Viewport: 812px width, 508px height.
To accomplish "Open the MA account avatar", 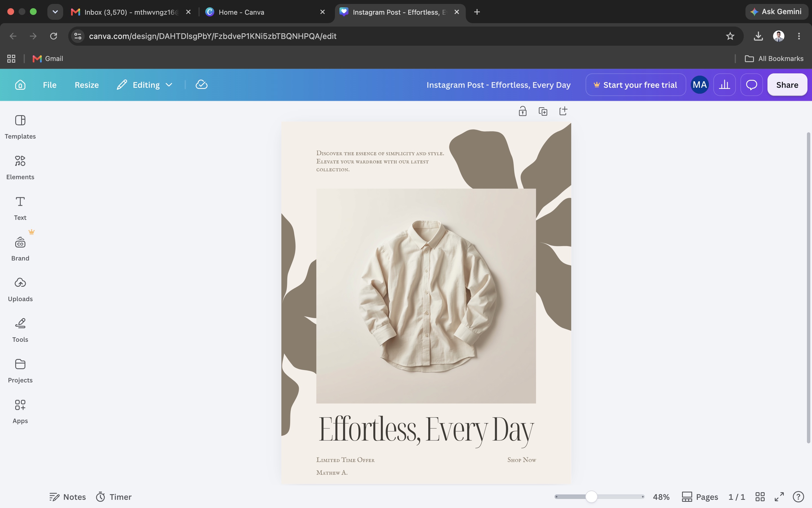I will click(700, 85).
